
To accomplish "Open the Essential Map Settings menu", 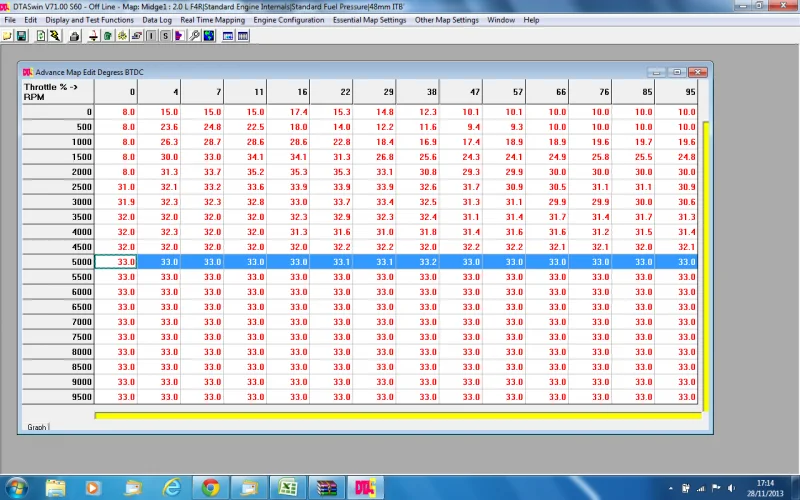I will (369, 20).
